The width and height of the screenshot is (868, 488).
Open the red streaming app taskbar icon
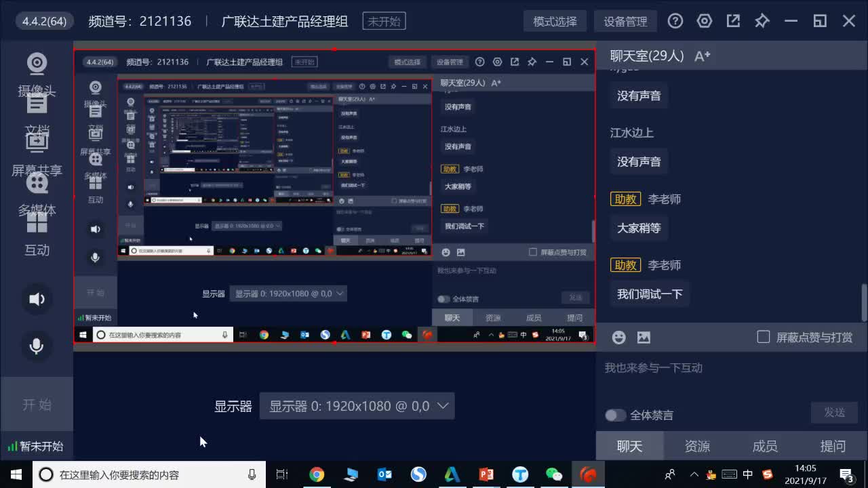(x=588, y=474)
